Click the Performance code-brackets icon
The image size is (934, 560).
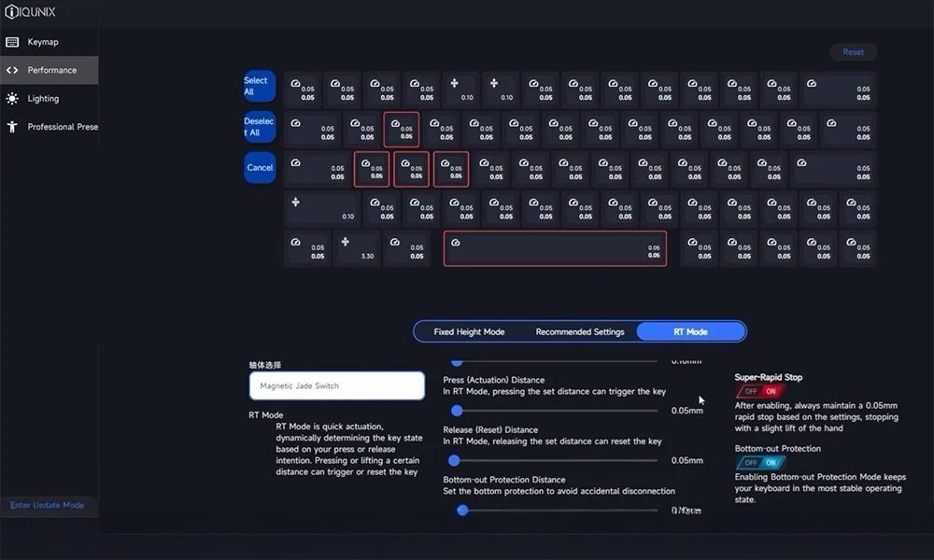(x=12, y=70)
